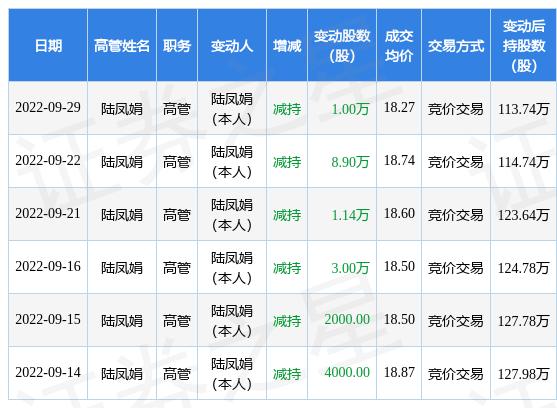Screen dimensions: 557x408
Task: Click the 8.90万 share change value
Action: [x=350, y=162]
